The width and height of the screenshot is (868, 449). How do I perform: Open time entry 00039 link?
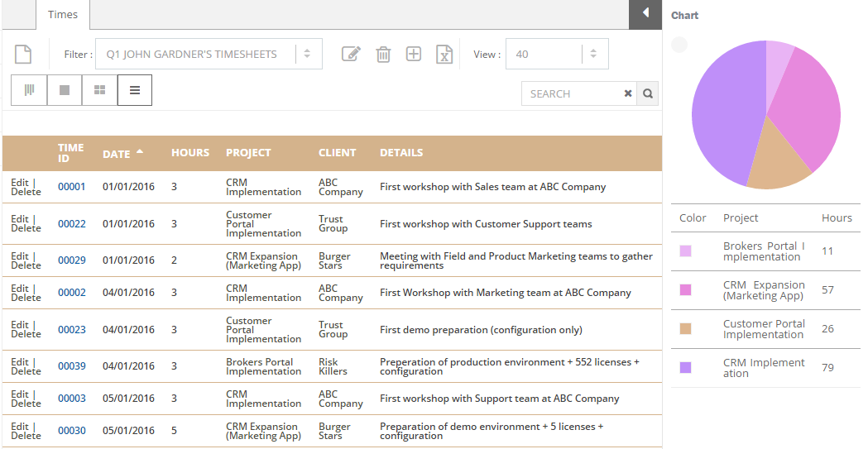coord(72,366)
